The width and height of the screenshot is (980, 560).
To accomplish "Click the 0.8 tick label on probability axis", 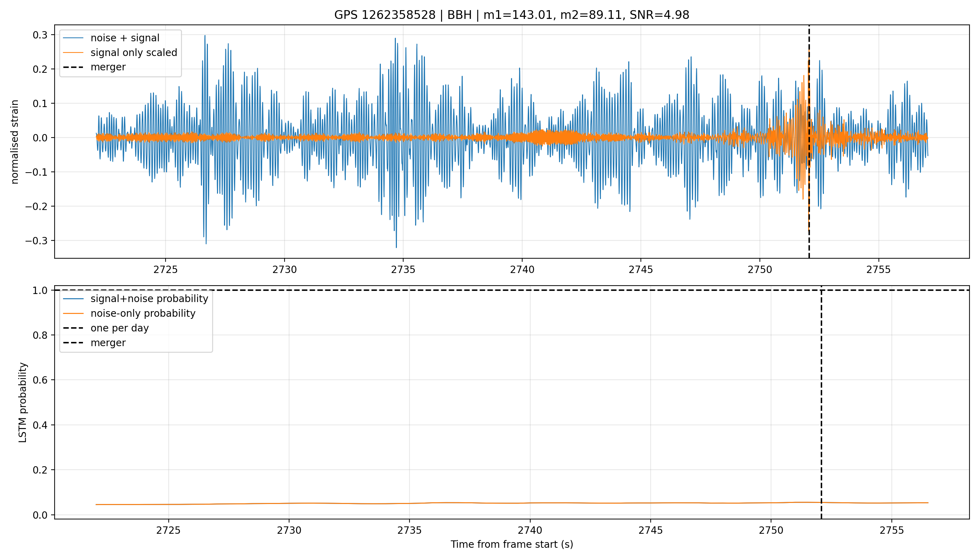I will [40, 335].
